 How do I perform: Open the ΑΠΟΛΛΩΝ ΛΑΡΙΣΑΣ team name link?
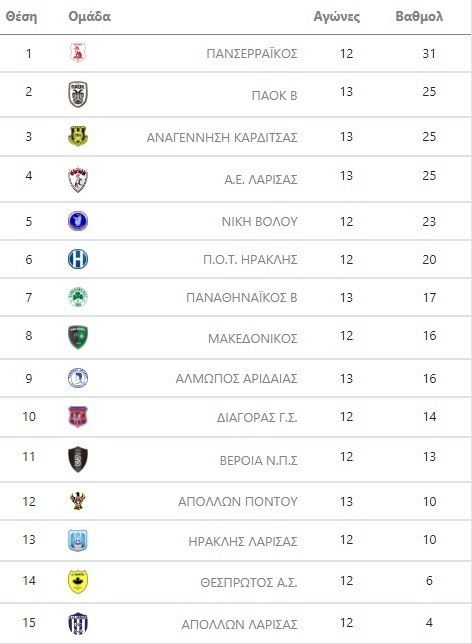[x=239, y=624]
